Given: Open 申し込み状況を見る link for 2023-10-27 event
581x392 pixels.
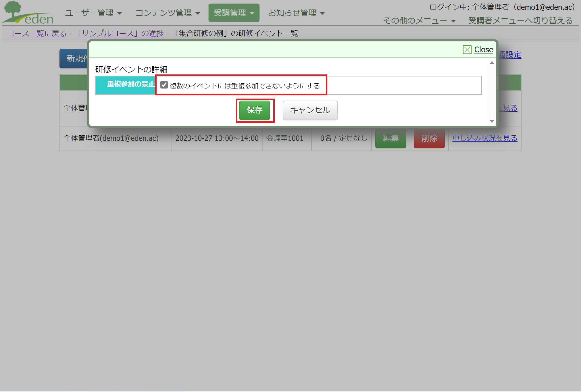Looking at the screenshot, I should click(484, 138).
